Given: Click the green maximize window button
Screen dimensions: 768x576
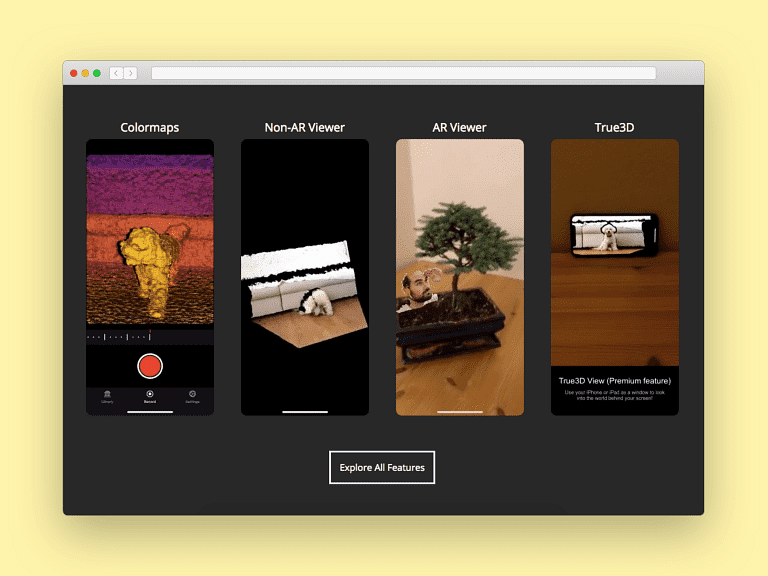Looking at the screenshot, I should [x=97, y=73].
